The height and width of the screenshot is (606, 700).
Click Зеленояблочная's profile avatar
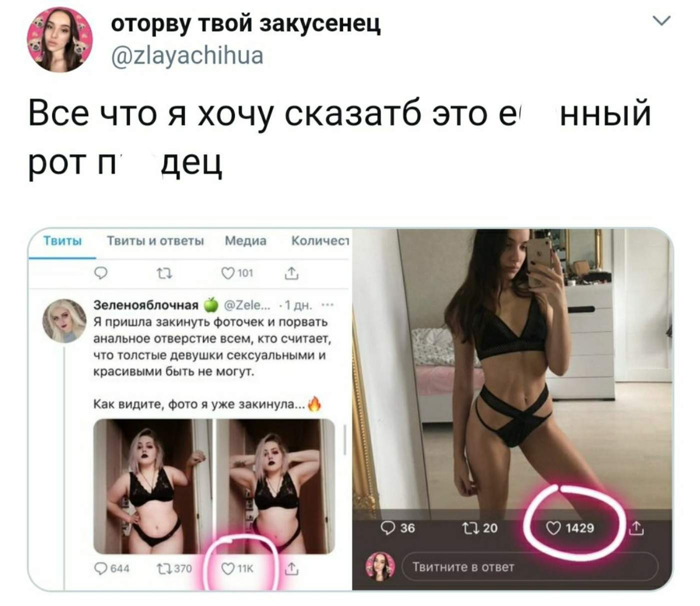pos(64,321)
